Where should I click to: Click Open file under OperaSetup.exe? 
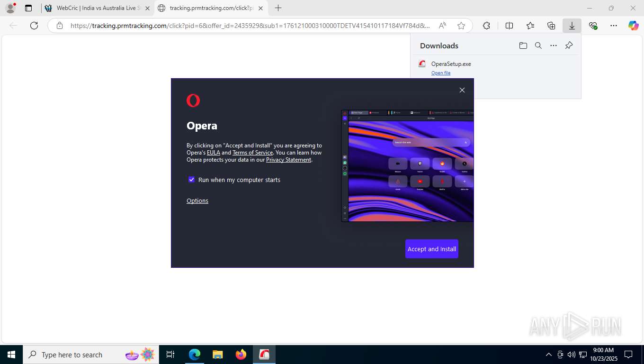pos(441,73)
